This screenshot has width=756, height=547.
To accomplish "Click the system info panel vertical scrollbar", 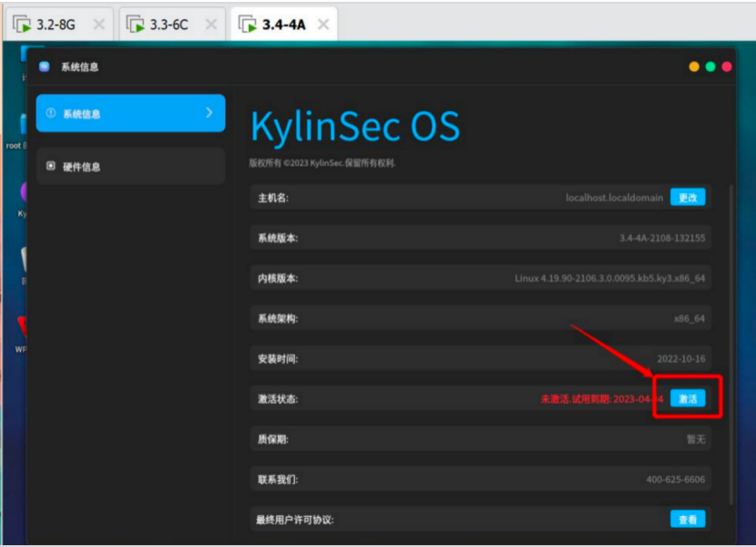I will [x=730, y=345].
